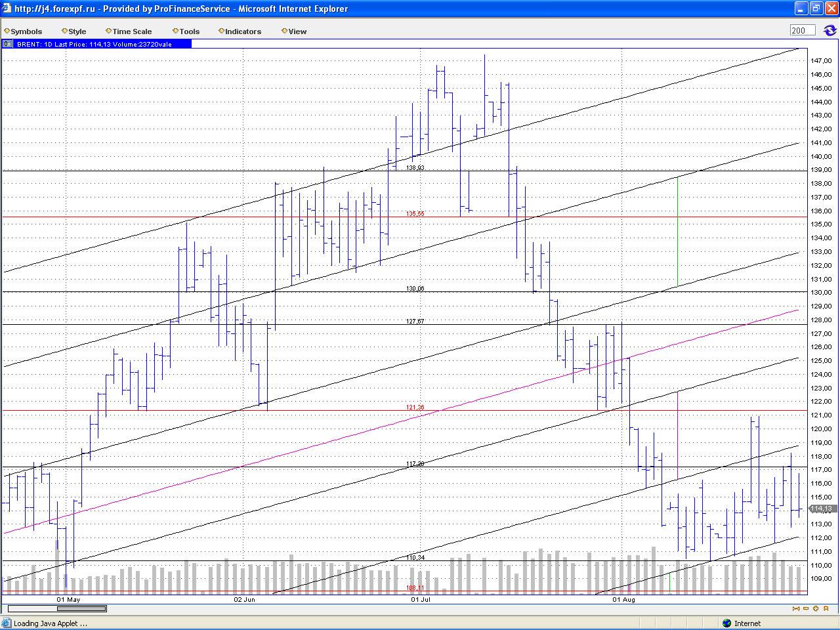Click the 01 May date label
The width and height of the screenshot is (840, 630).
coord(68,599)
